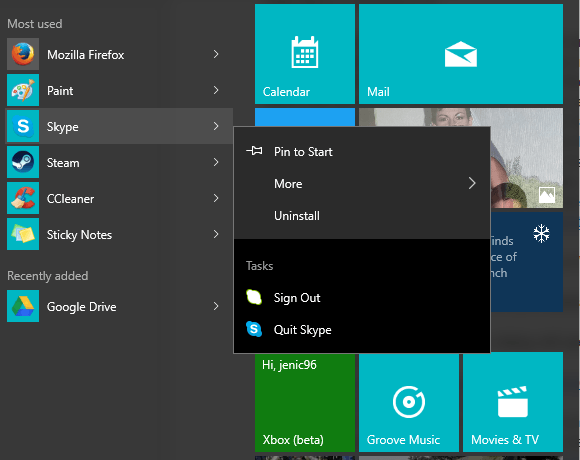Click the Paint label text
This screenshot has width=580, height=460.
pyautogui.click(x=60, y=91)
